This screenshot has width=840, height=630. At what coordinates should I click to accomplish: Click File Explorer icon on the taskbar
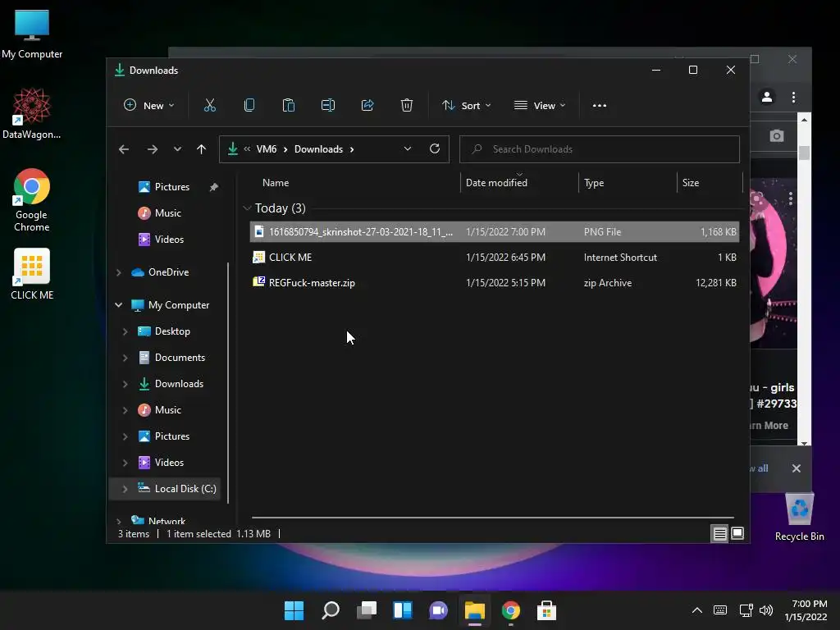click(475, 610)
